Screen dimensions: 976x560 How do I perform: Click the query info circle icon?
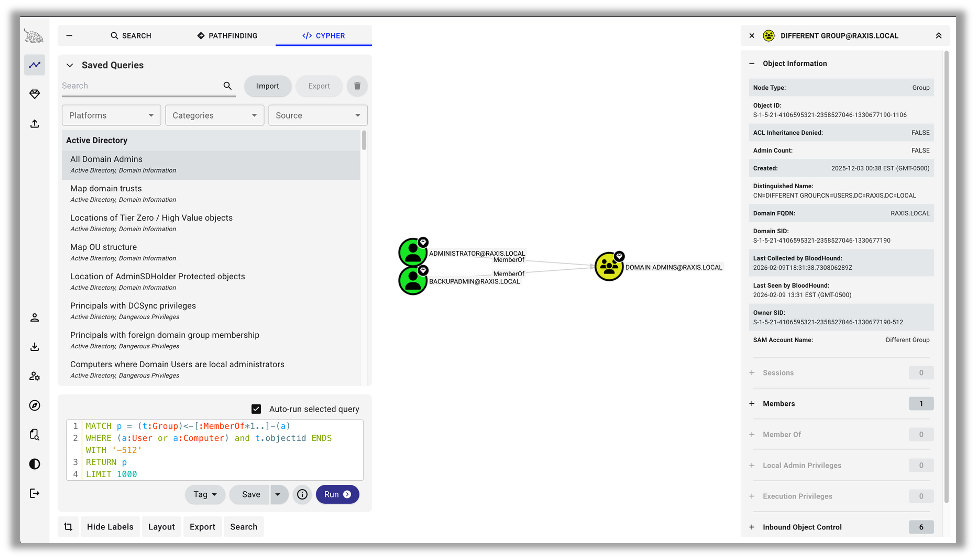coord(303,495)
